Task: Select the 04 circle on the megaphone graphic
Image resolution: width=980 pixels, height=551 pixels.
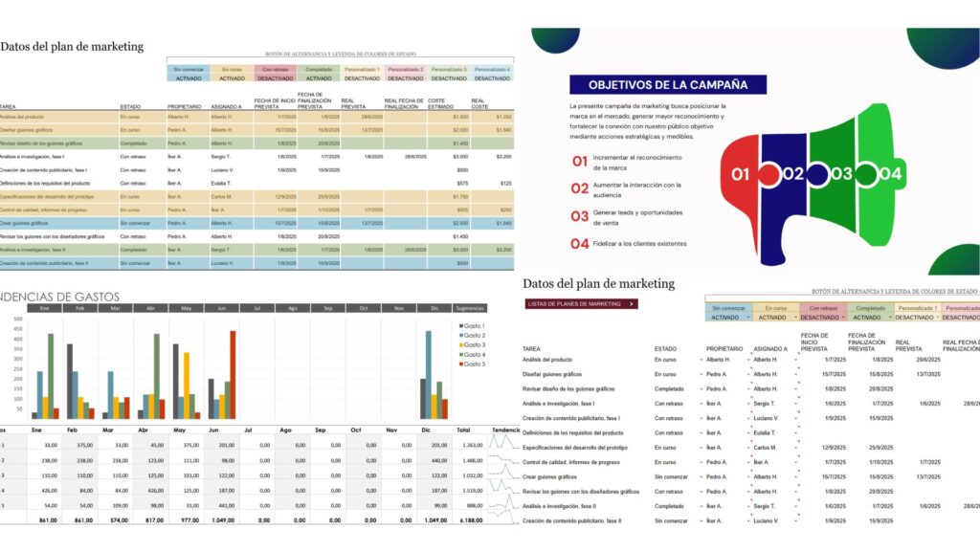Action: 890,174
